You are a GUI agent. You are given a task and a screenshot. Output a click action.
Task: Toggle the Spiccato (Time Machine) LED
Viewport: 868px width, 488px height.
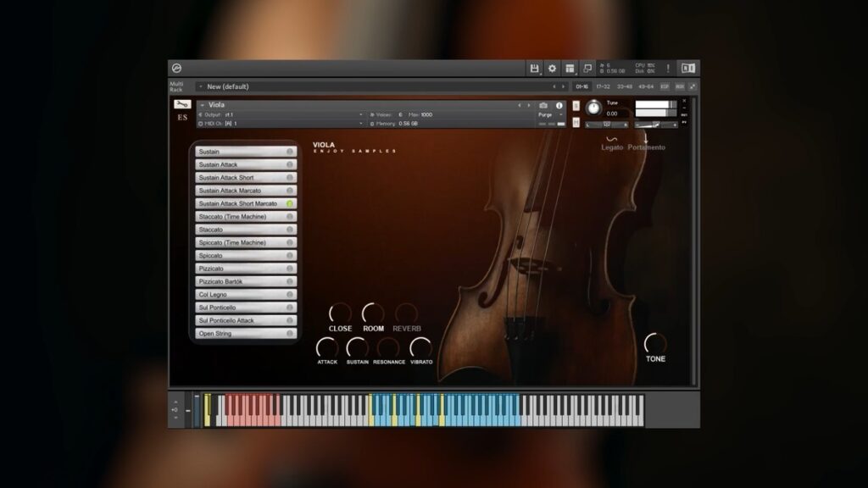point(290,242)
